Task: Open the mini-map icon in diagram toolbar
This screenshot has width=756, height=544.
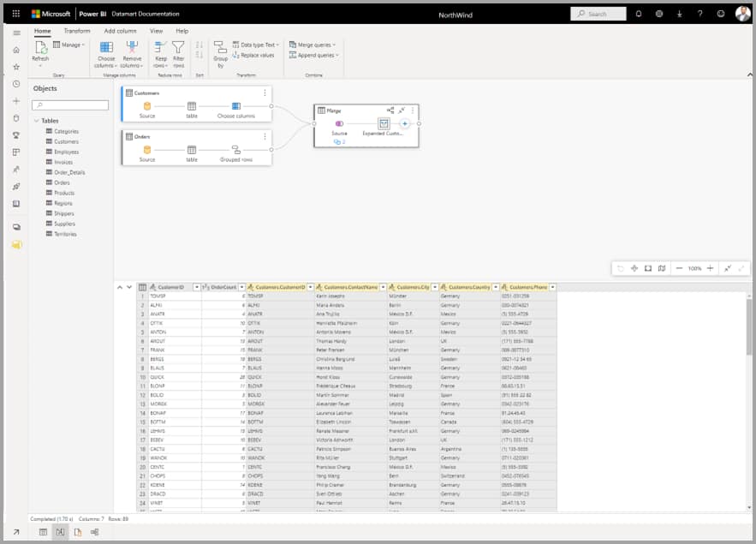Action: click(660, 267)
